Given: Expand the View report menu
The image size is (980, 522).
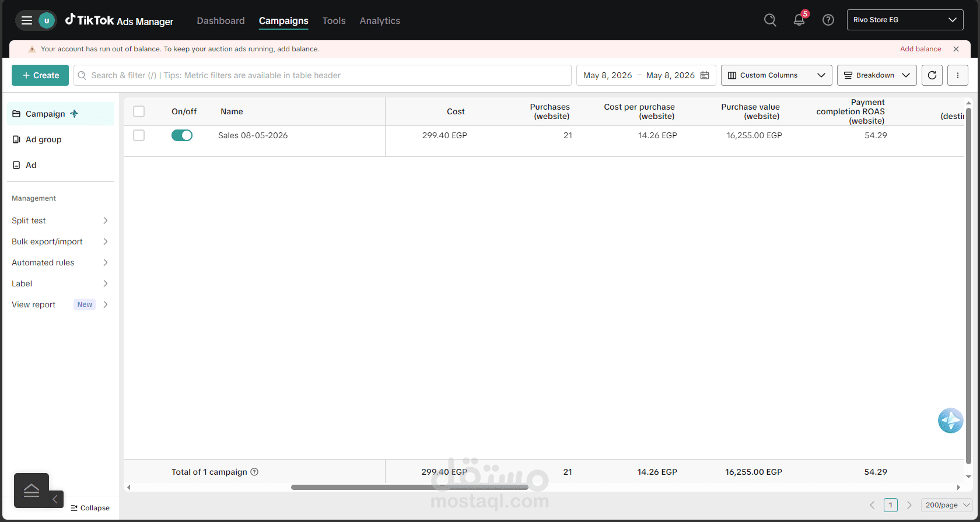Looking at the screenshot, I should pos(60,304).
